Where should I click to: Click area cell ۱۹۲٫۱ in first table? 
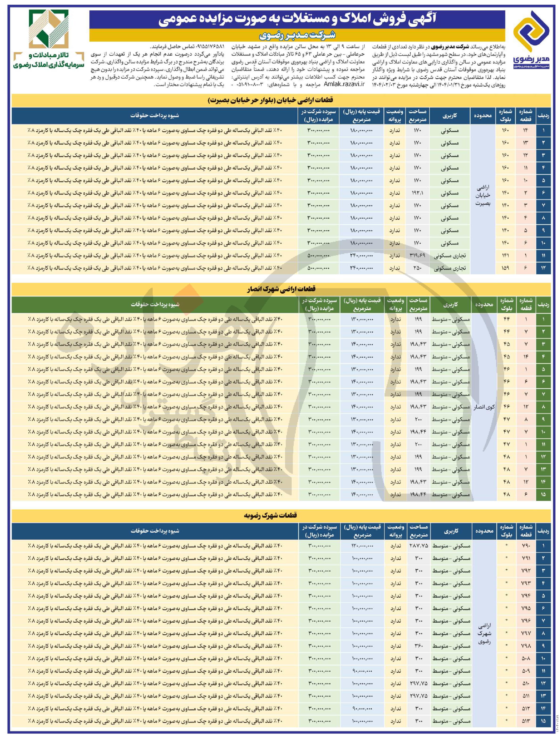417,193
